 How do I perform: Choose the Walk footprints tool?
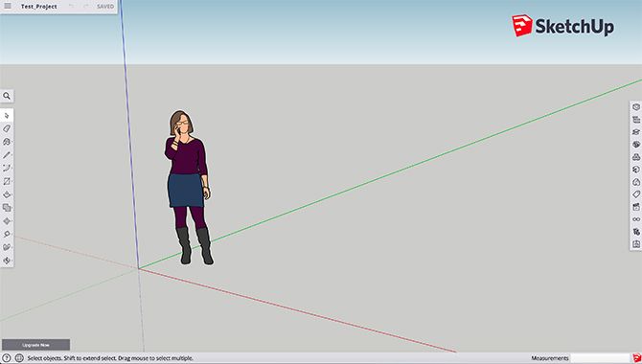7,247
